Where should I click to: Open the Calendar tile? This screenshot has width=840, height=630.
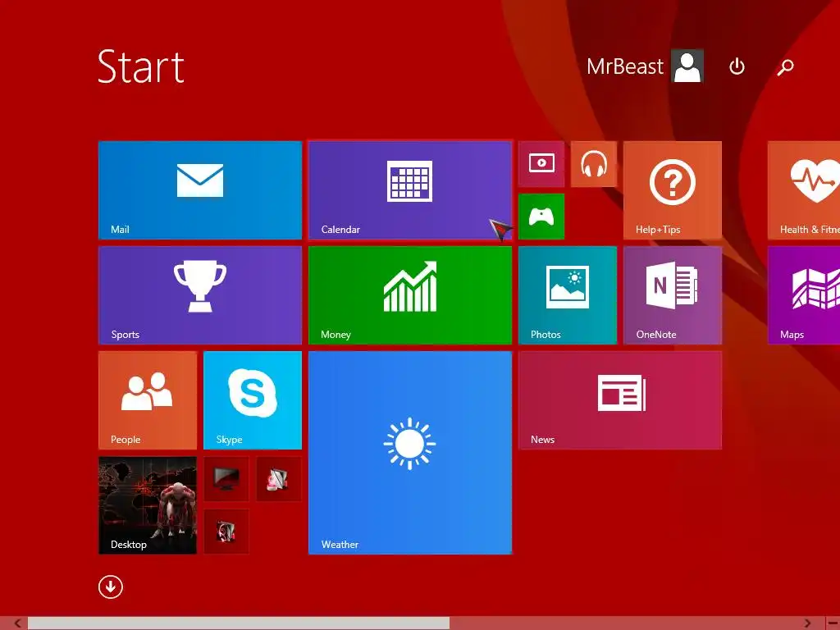(x=410, y=190)
